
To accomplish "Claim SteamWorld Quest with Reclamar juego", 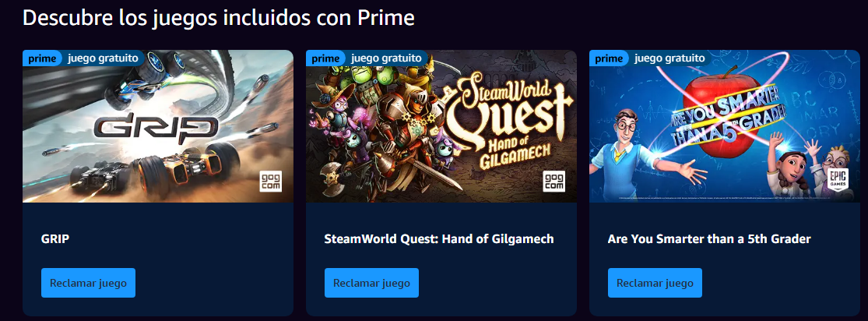I will [x=371, y=283].
